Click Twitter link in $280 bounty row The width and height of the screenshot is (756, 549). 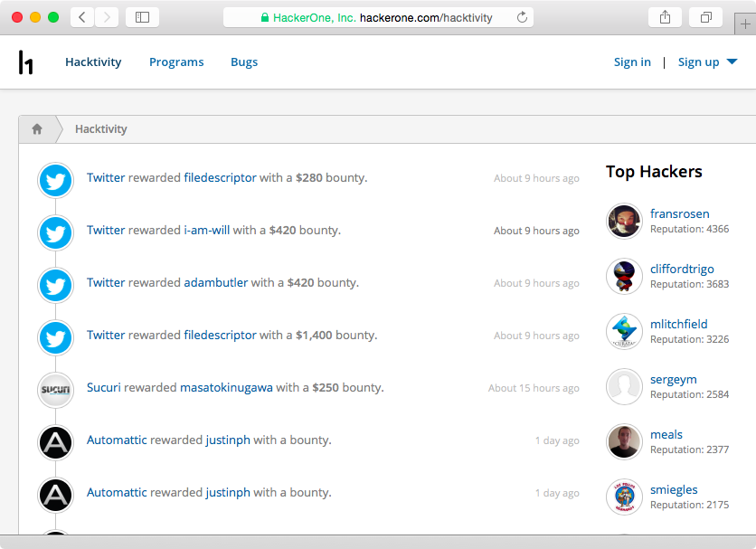(106, 177)
